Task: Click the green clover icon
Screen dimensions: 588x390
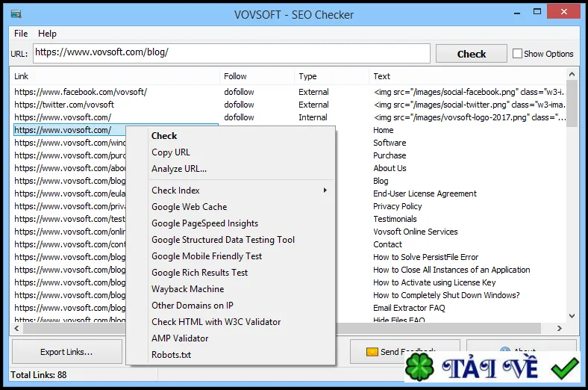Action: [419, 367]
